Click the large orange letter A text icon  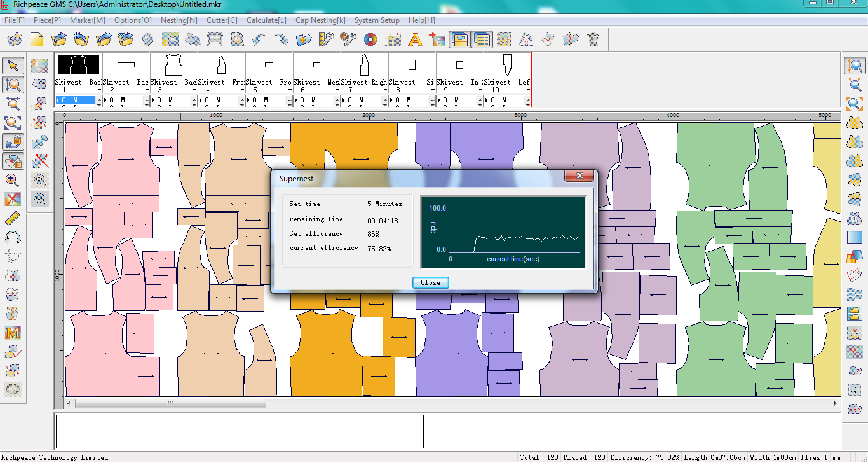pos(415,40)
